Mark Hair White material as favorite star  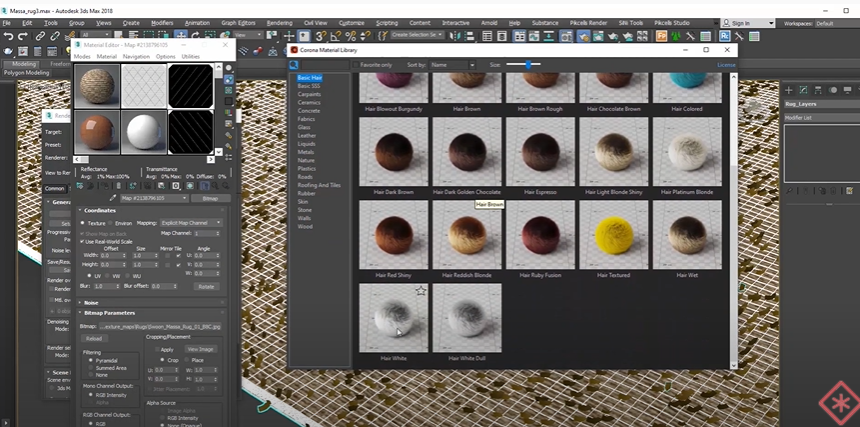(x=421, y=291)
